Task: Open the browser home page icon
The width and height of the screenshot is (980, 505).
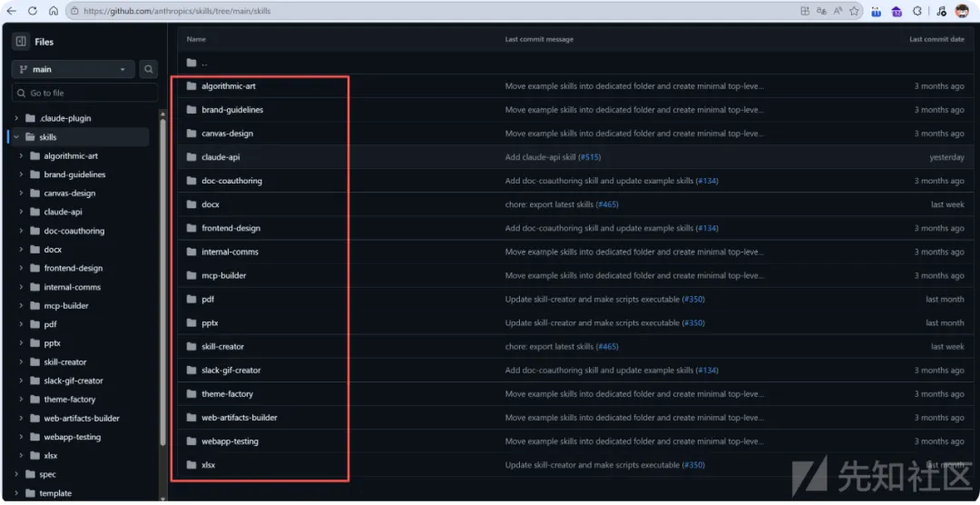Action: pyautogui.click(x=54, y=11)
